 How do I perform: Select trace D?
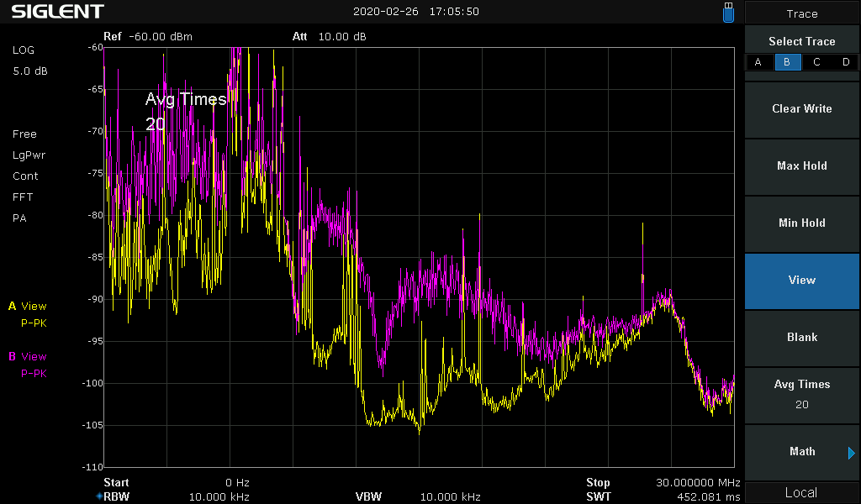point(846,62)
